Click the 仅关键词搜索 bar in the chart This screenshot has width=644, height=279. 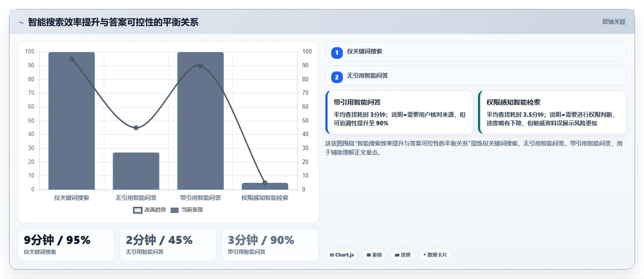pyautogui.click(x=71, y=121)
